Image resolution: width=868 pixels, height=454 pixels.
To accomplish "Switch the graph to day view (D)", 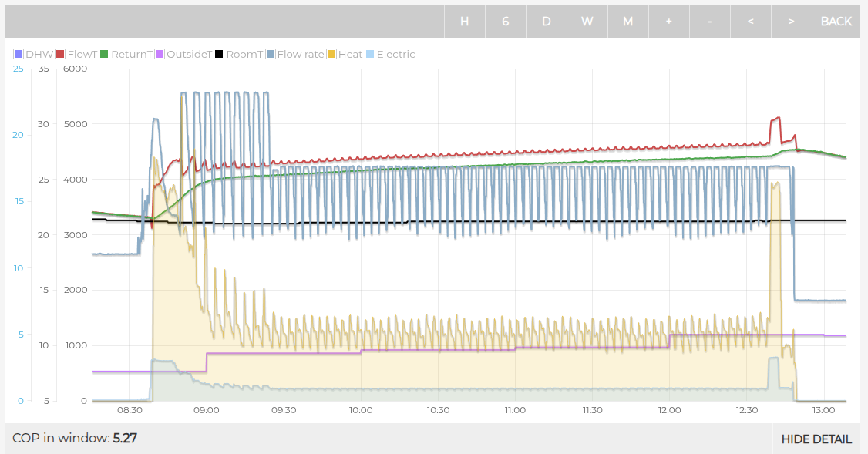I will (546, 22).
